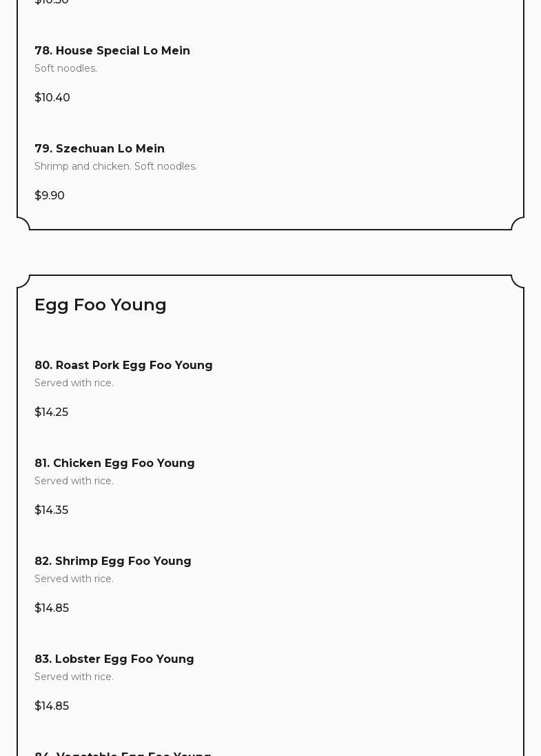Image resolution: width=541 pixels, height=756 pixels.
Task: Select 84. Vegetable Egg Foo Young
Action: pos(123,752)
